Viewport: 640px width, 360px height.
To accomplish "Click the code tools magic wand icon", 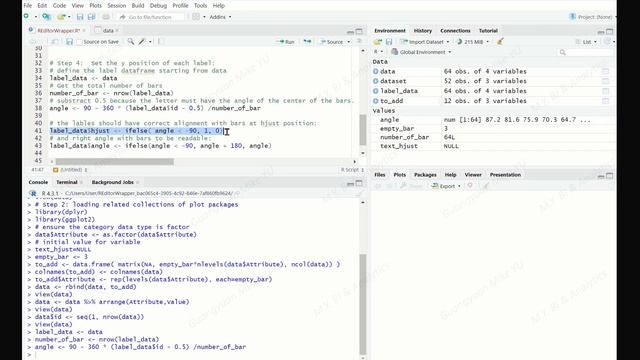I will tap(142, 42).
